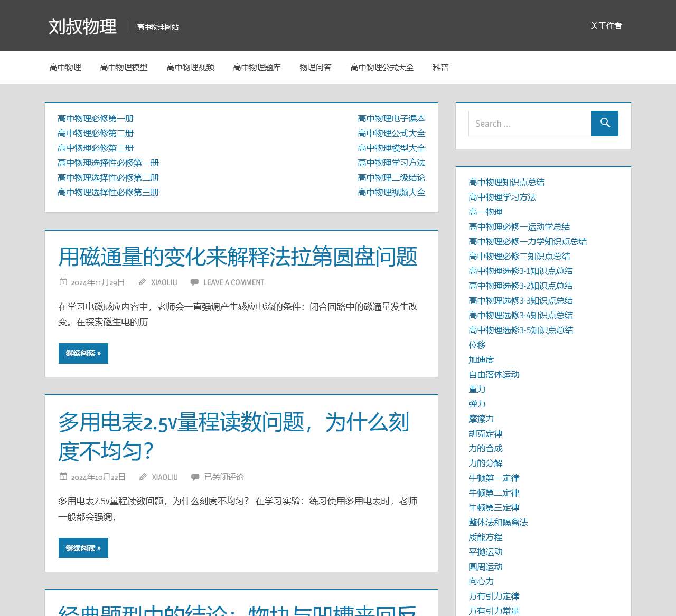Click the pencil icon on the multimeter post

point(143,477)
